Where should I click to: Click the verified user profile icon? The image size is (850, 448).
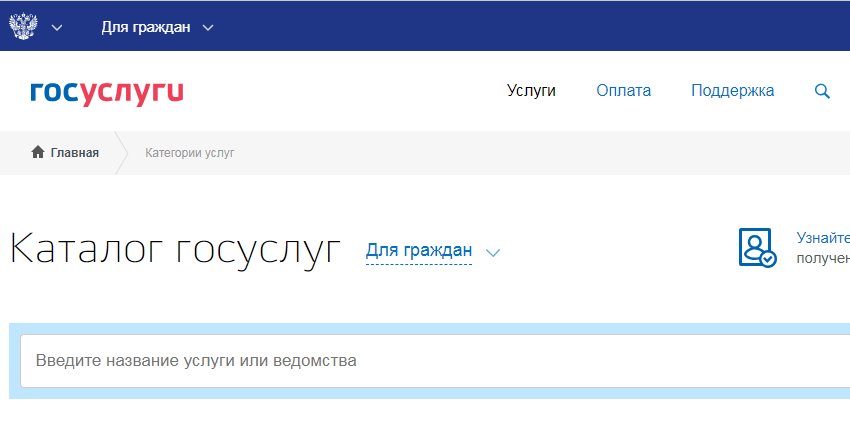pos(757,247)
